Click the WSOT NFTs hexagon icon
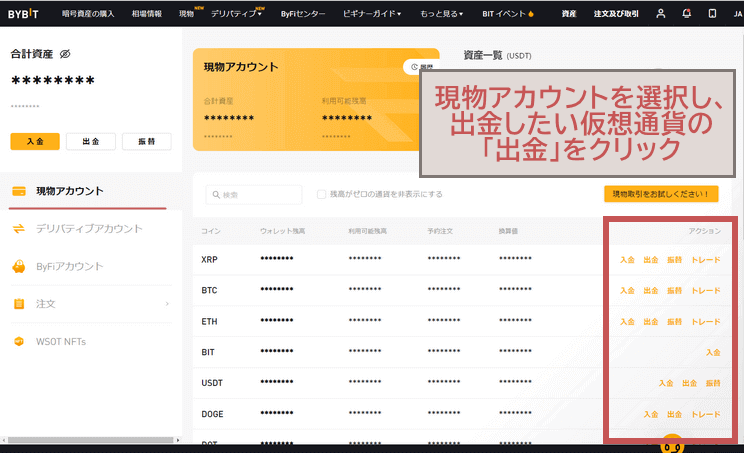 (19, 342)
